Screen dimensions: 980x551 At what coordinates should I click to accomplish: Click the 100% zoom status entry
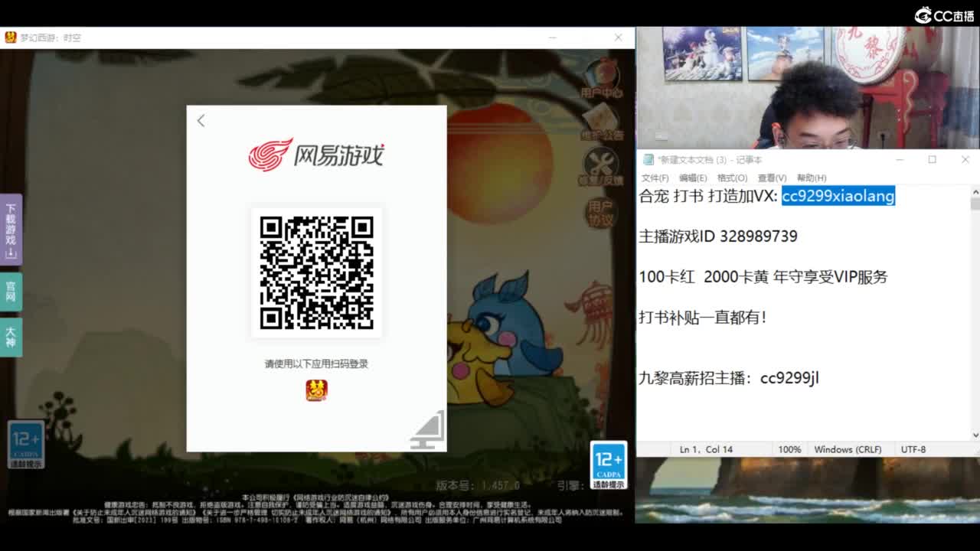[789, 449]
